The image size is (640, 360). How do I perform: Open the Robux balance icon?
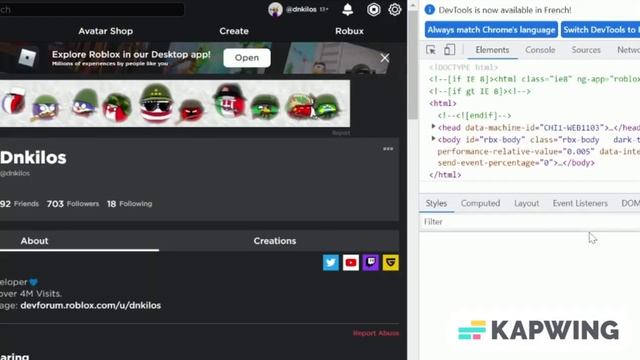tap(373, 9)
